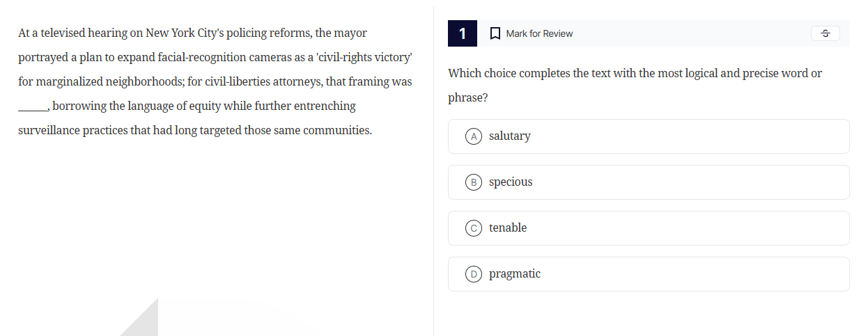This screenshot has width=868, height=336.
Task: Choose the answer text "pragmatic"
Action: pos(515,274)
